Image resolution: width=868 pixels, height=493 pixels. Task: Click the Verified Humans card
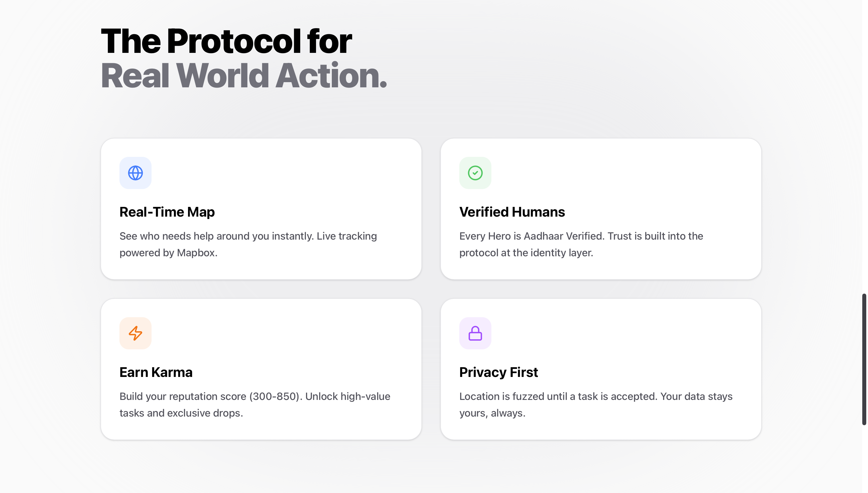click(x=601, y=209)
